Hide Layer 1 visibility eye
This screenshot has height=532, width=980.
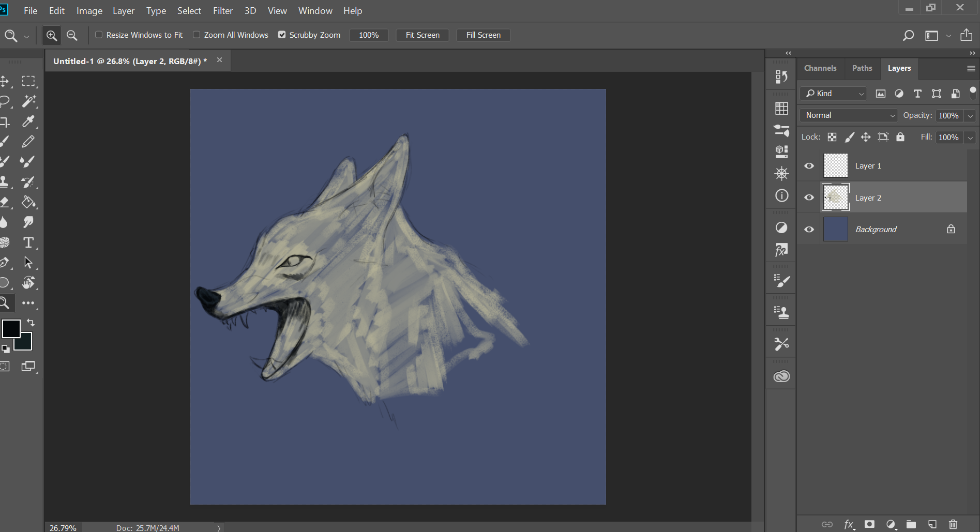click(x=809, y=166)
